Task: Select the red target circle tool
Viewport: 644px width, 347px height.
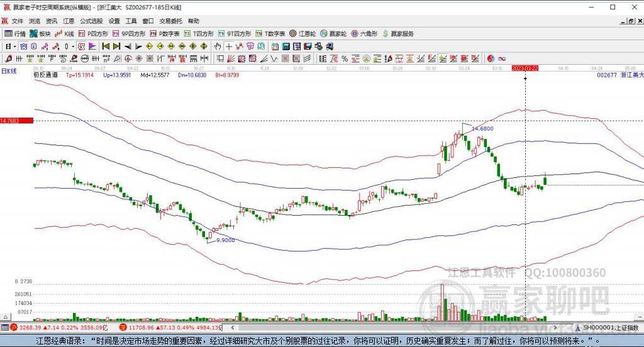Action: [x=128, y=58]
